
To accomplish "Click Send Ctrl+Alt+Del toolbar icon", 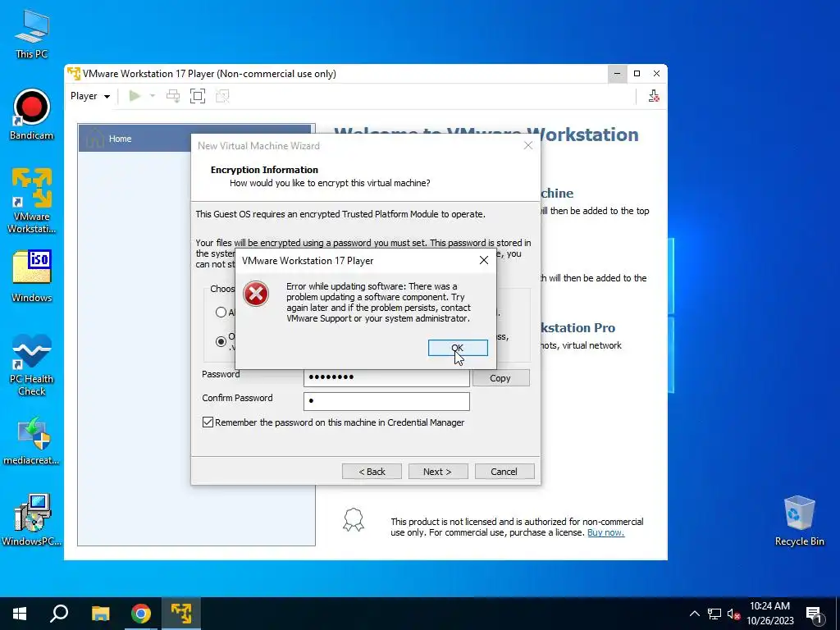I will (173, 96).
